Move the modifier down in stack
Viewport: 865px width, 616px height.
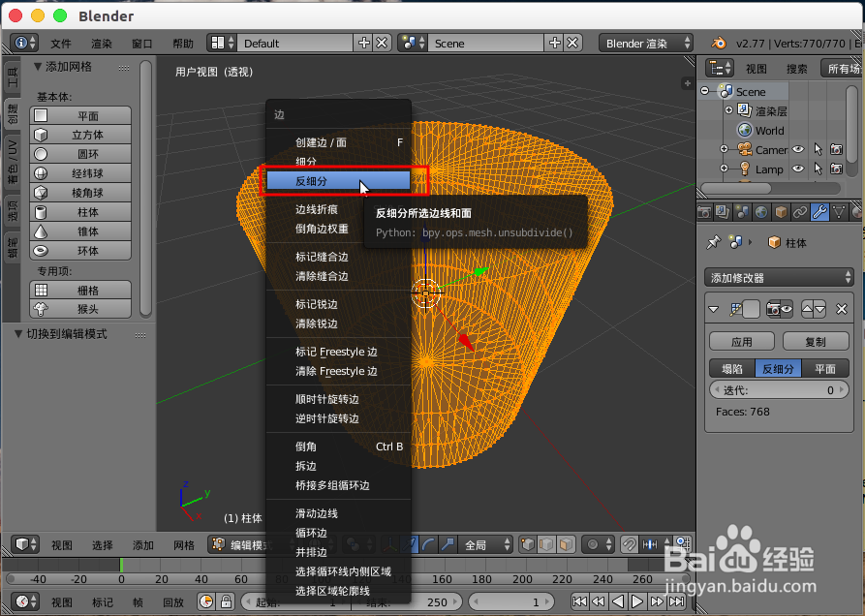point(820,309)
